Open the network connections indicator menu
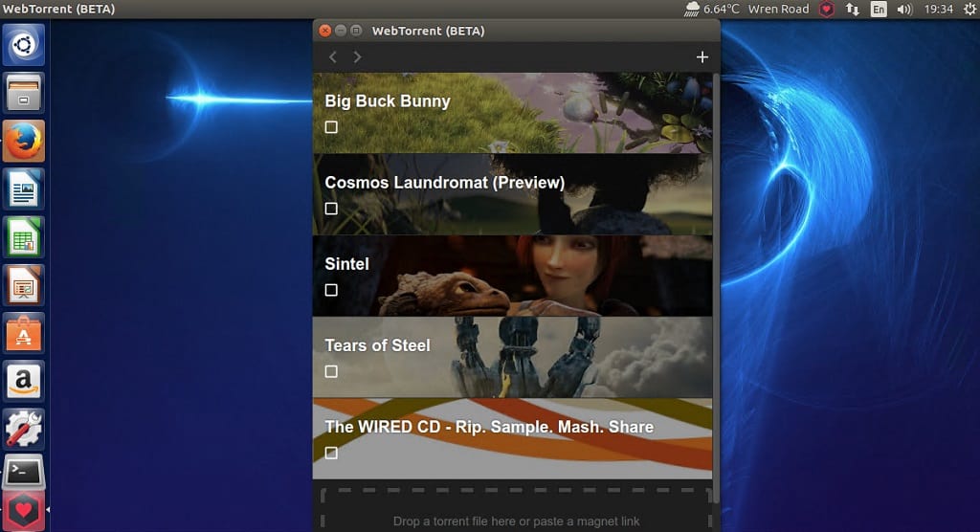Image resolution: width=980 pixels, height=532 pixels. (853, 9)
